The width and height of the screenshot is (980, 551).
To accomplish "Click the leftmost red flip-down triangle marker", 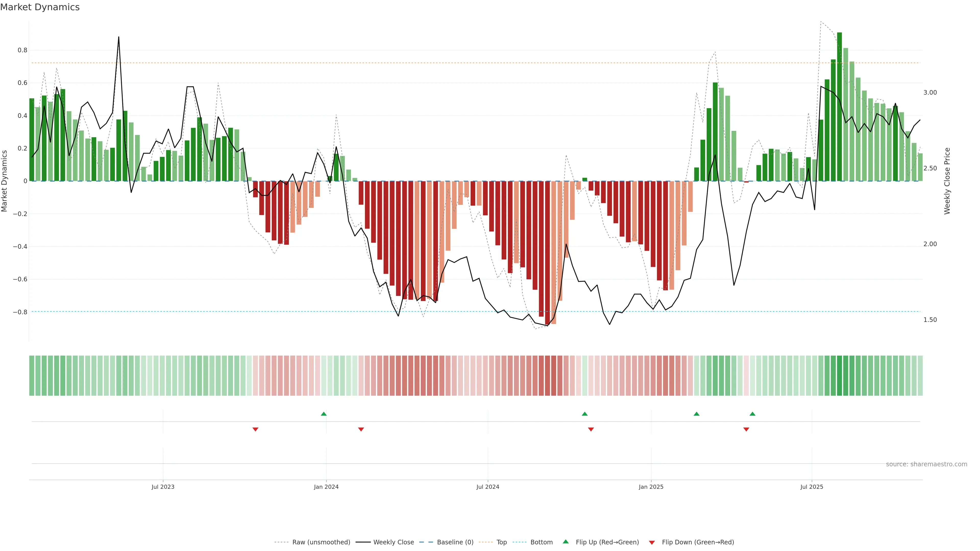I will click(x=255, y=429).
